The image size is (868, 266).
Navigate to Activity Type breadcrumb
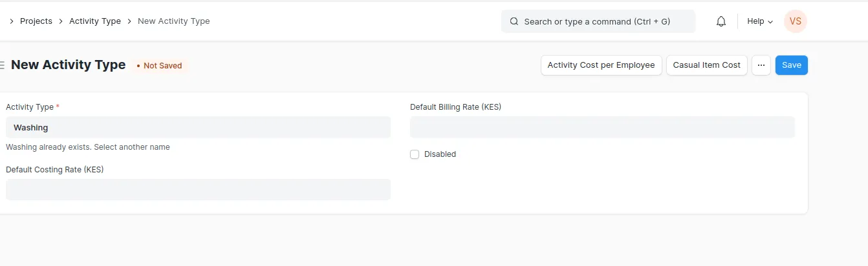[x=95, y=21]
